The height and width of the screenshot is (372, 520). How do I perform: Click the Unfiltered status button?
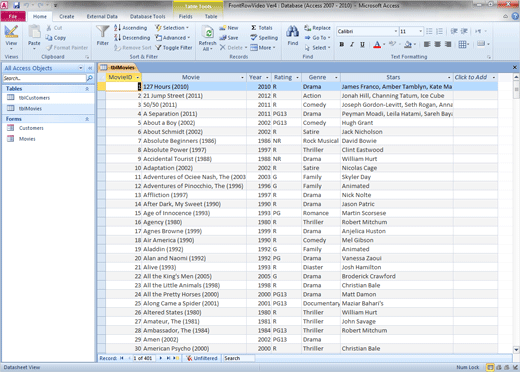pos(202,358)
